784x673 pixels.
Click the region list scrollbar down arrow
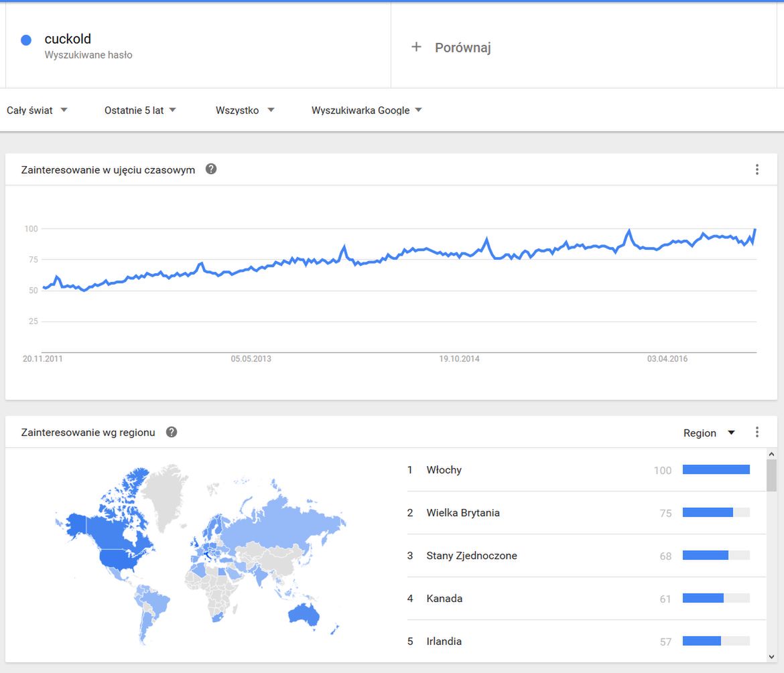point(772,657)
